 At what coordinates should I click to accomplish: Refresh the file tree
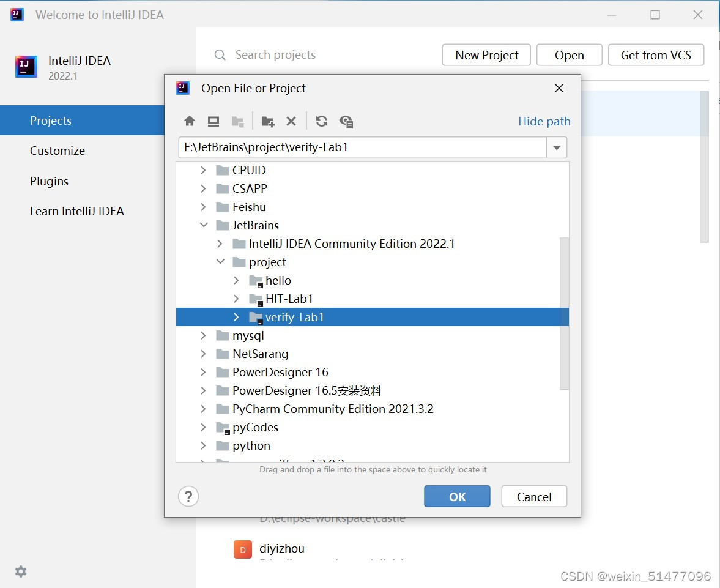click(x=321, y=121)
